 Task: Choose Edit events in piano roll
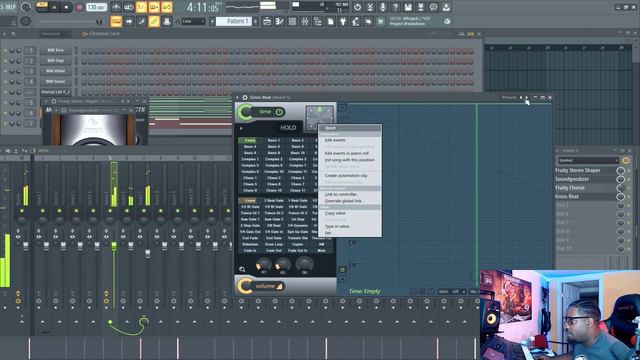[350, 153]
